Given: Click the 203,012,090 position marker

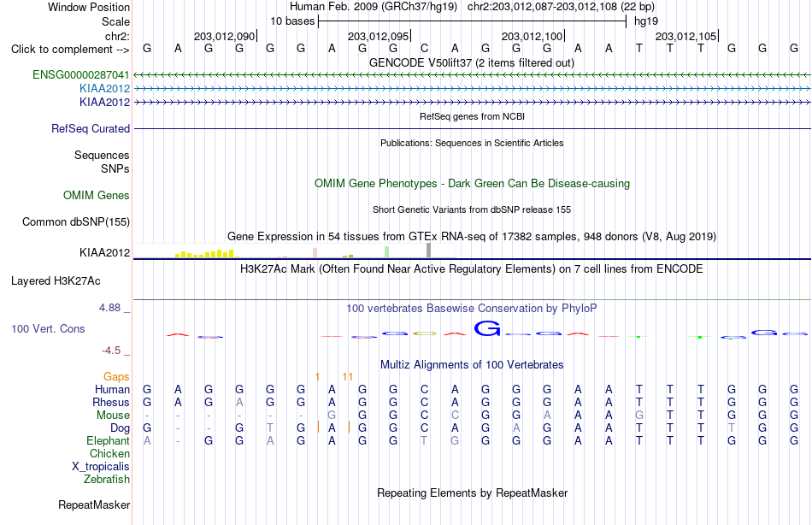Looking at the screenshot, I should tap(225, 36).
